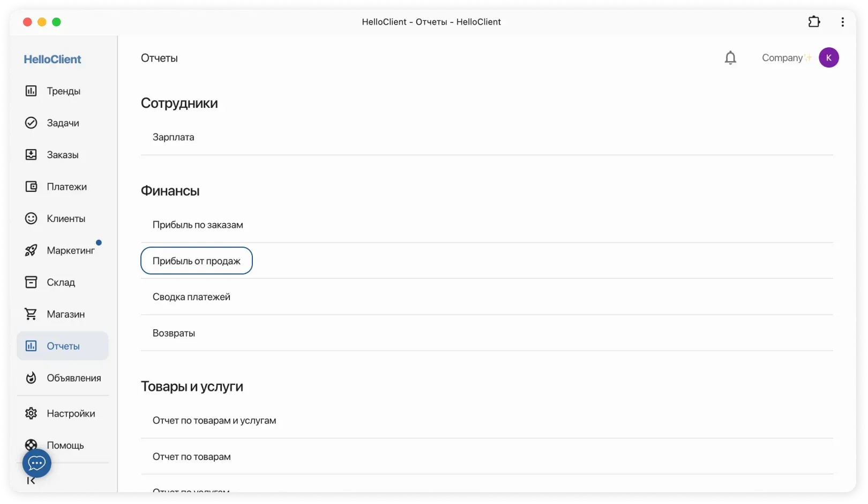Click the Тренды chart icon in sidebar
The height and width of the screenshot is (504, 868).
coord(31,91)
